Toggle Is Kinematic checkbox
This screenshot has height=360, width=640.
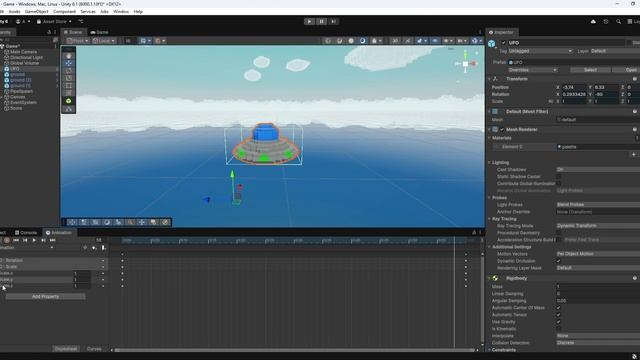click(x=558, y=329)
